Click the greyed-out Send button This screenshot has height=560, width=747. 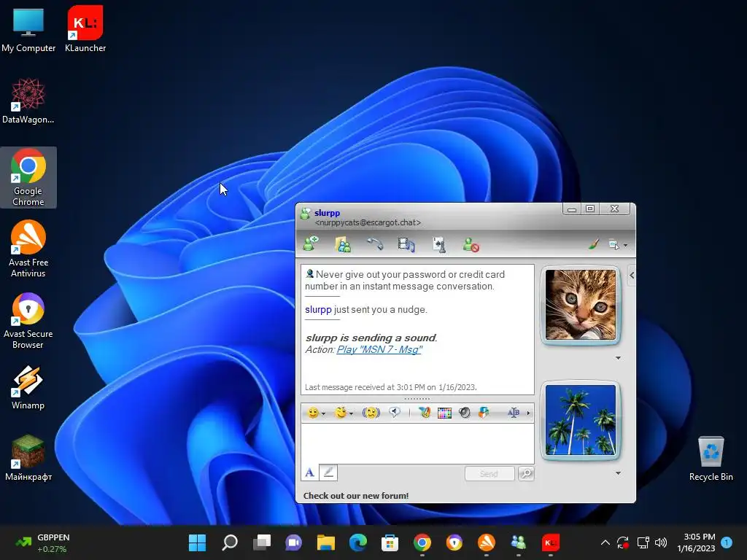pos(489,474)
